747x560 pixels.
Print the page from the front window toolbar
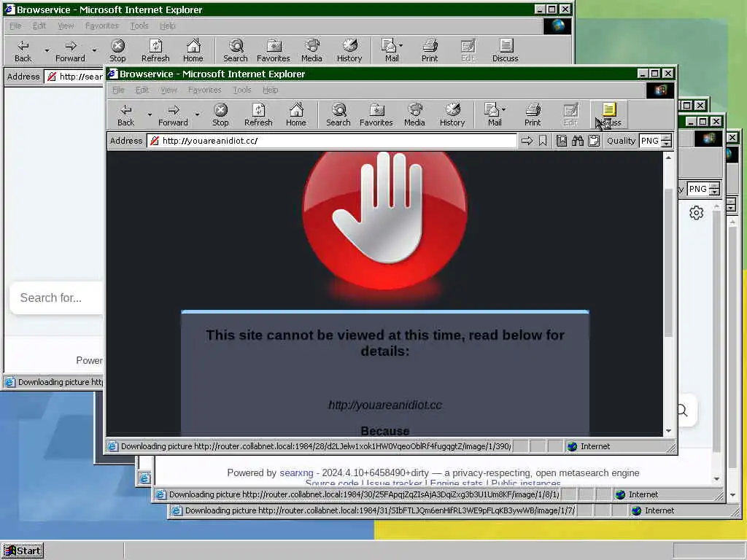(533, 115)
